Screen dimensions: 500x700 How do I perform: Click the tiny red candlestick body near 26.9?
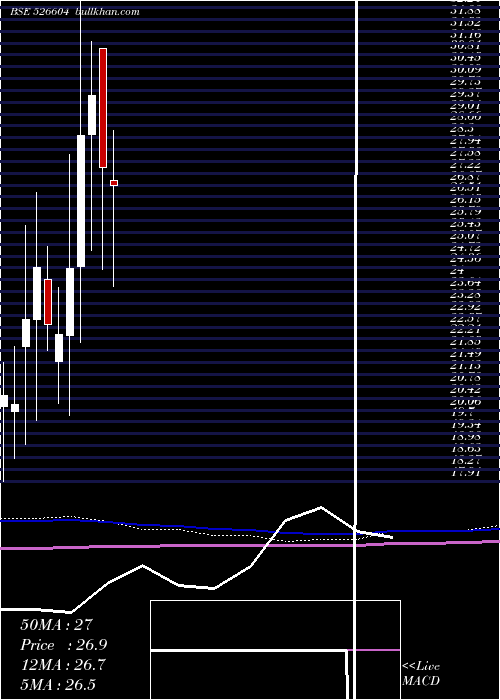pyautogui.click(x=114, y=183)
